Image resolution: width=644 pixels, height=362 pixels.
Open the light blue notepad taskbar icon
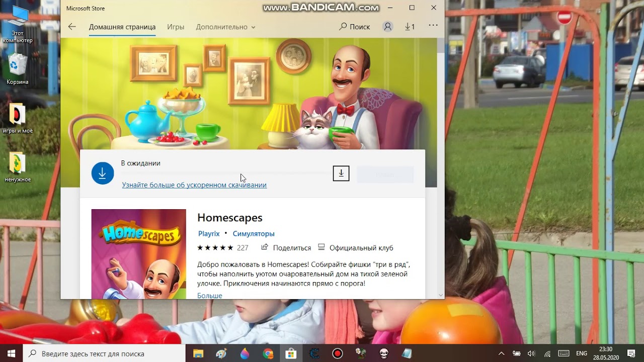(407, 353)
